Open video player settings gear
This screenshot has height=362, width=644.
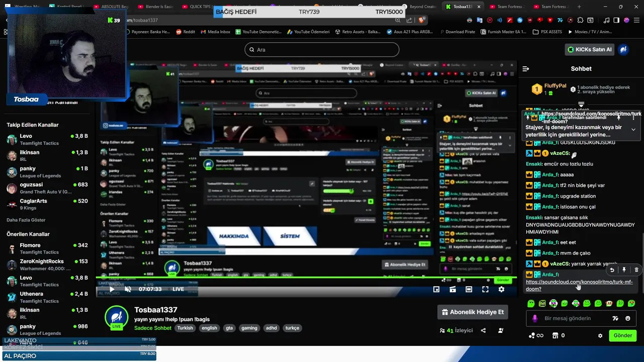pos(501,290)
